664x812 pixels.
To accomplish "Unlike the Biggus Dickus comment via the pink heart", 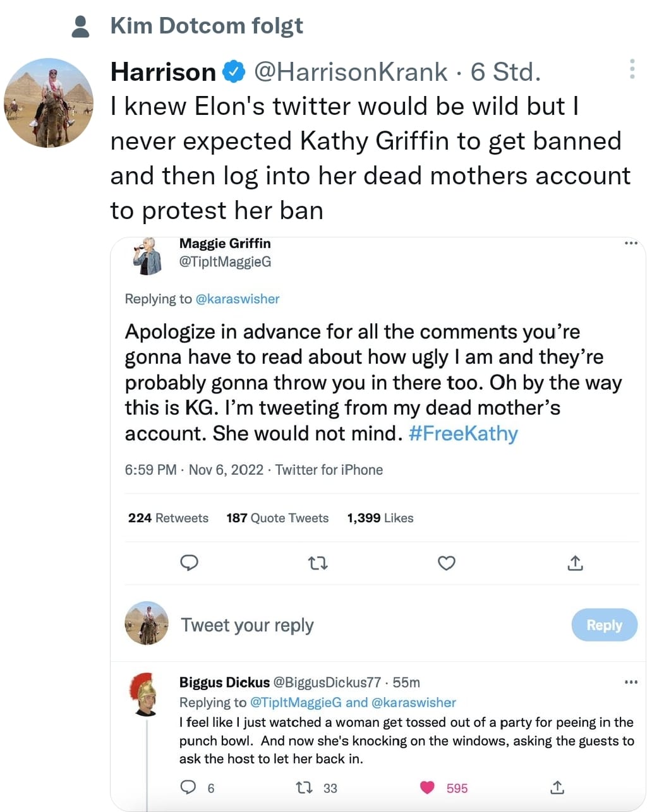I will pyautogui.click(x=428, y=787).
